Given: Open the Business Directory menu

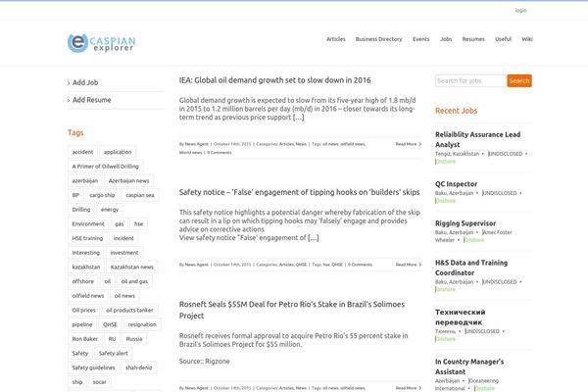Looking at the screenshot, I should 378,39.
